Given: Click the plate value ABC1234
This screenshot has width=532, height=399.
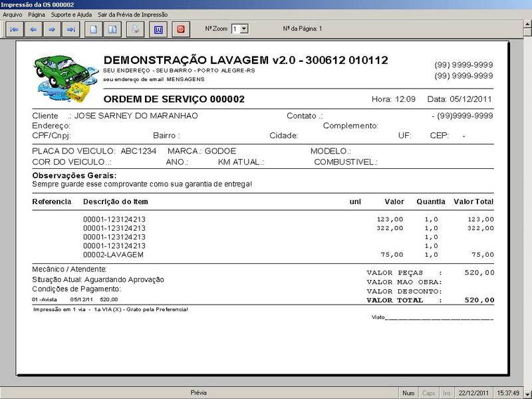Looking at the screenshot, I should [x=138, y=151].
